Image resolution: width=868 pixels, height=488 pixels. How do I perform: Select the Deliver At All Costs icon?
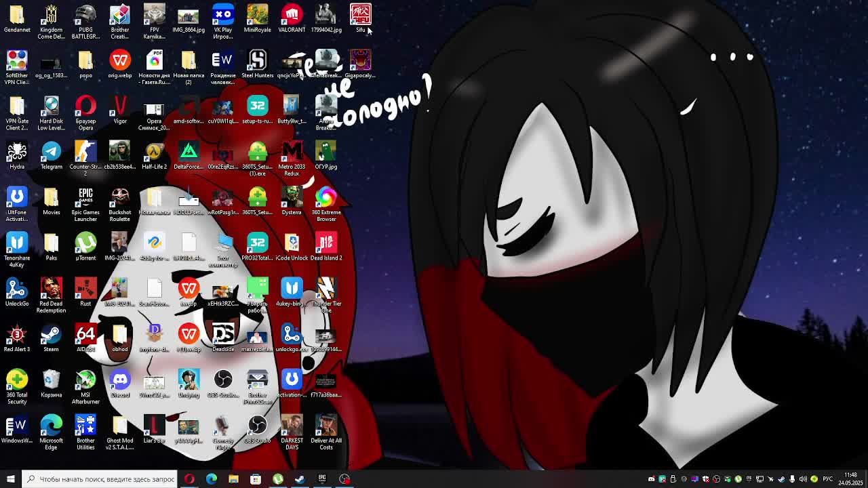coord(326,432)
